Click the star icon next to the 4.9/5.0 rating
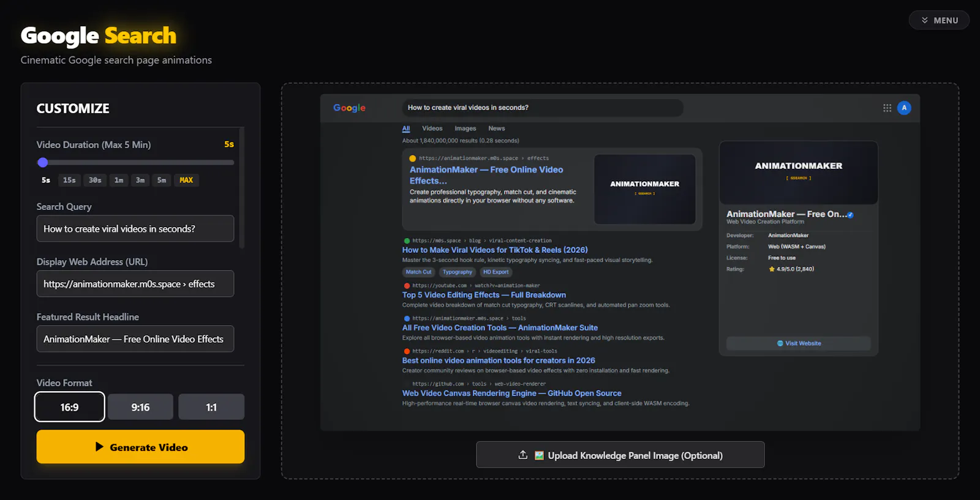Viewport: 980px width, 500px height. (x=772, y=269)
